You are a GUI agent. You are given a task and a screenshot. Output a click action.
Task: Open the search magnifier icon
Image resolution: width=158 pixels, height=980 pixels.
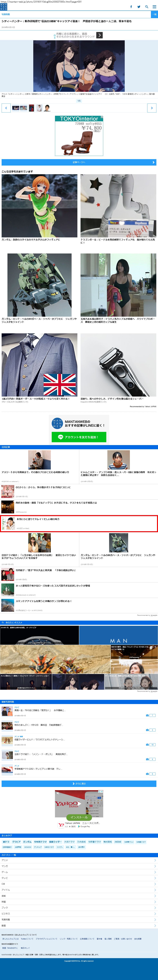click(147, 7)
